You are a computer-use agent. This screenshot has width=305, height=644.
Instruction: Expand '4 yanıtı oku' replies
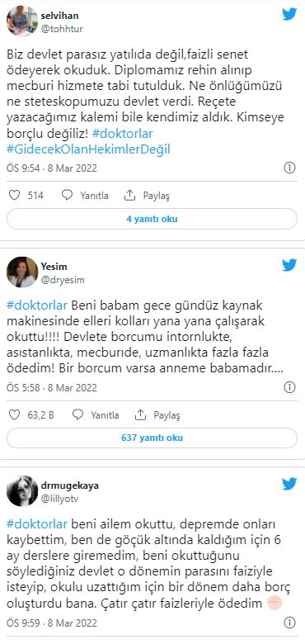point(152,219)
